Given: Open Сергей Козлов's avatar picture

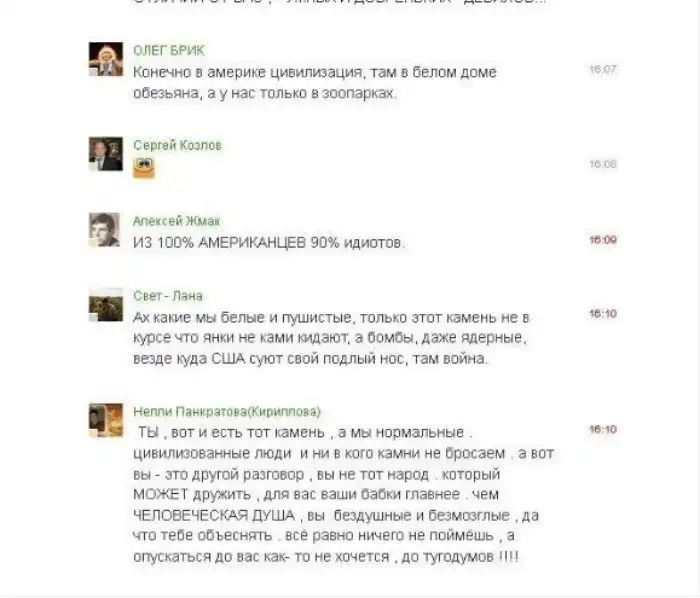Looking at the screenshot, I should pyautogui.click(x=106, y=154).
